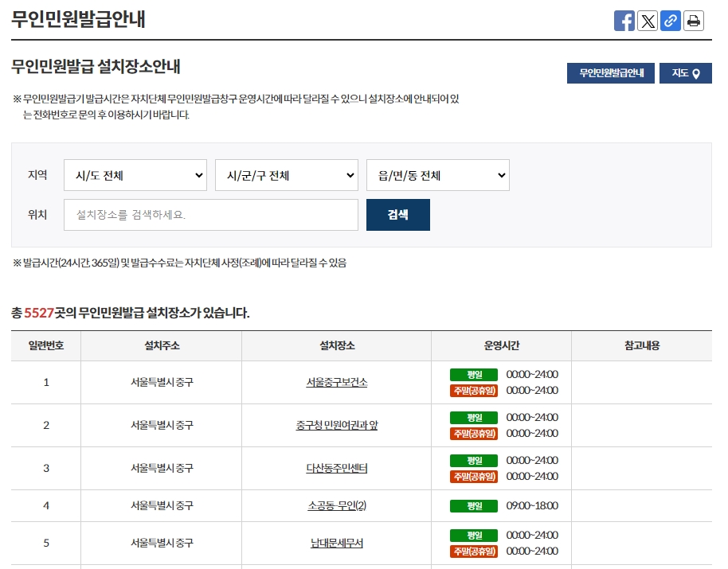
Task: Click the 주말(공휴일) badge for 다산동주민센터
Action: [x=472, y=477]
